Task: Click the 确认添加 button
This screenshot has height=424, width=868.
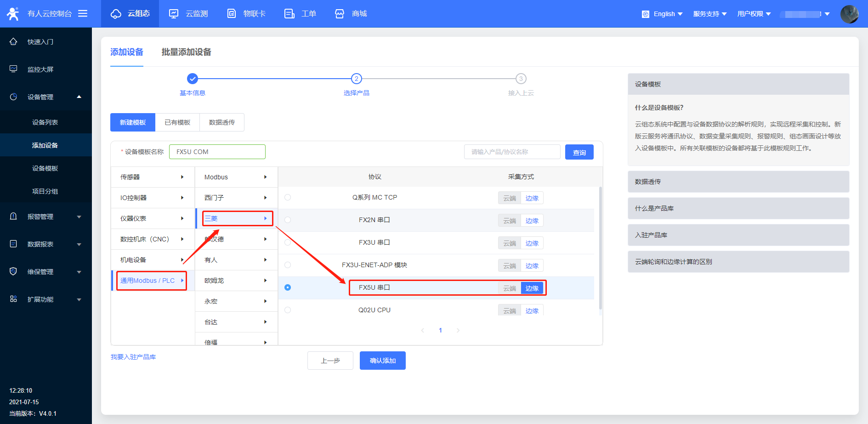Action: pos(382,361)
